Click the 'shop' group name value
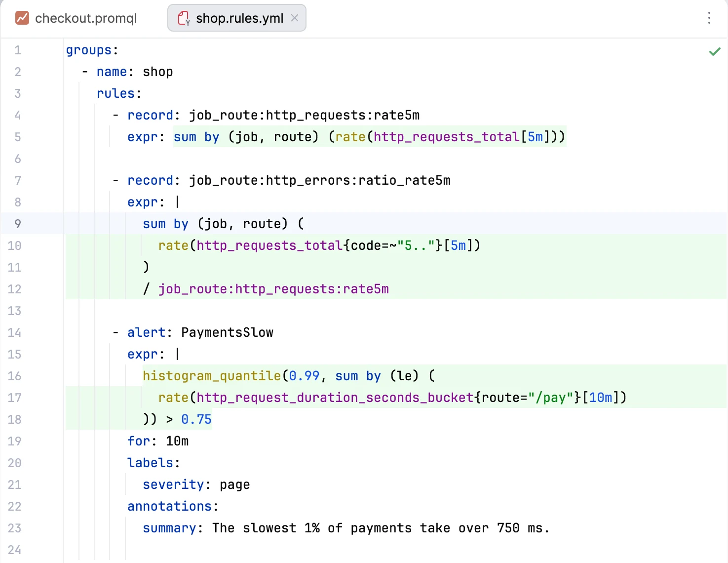728x563 pixels. click(x=158, y=72)
